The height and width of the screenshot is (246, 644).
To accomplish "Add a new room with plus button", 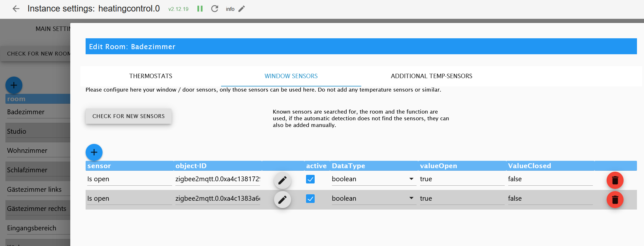I will [x=14, y=85].
